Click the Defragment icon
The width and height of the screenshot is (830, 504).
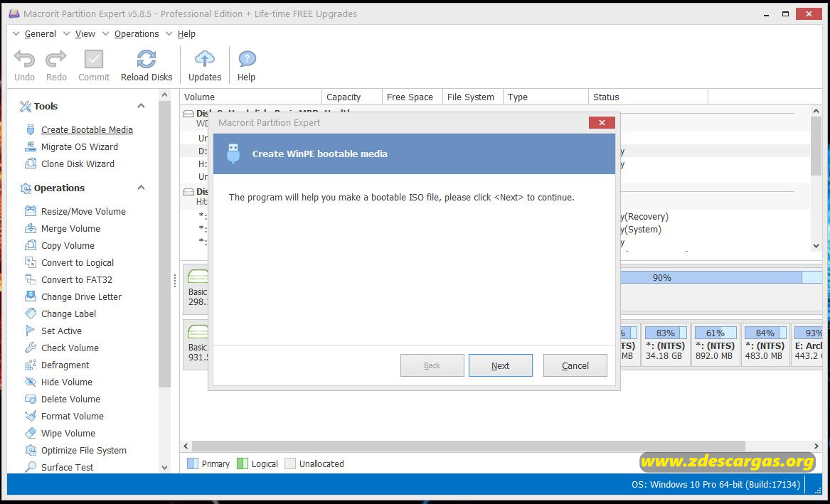pyautogui.click(x=31, y=365)
